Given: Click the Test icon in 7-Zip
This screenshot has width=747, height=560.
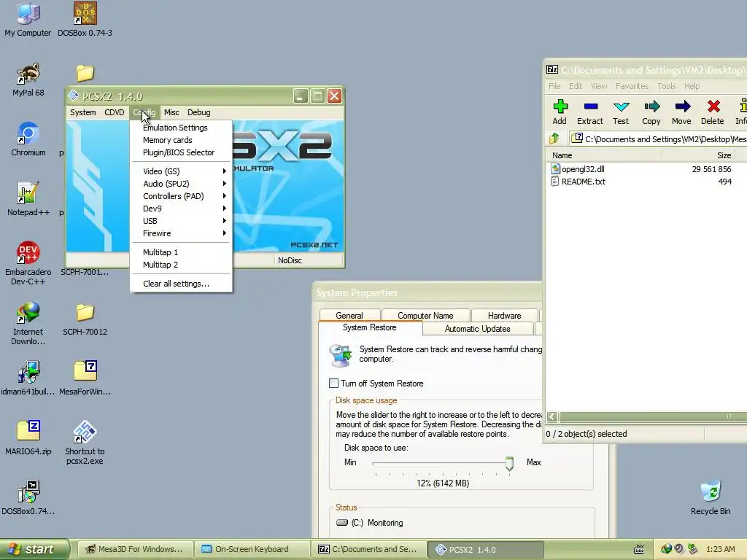Looking at the screenshot, I should tap(622, 106).
